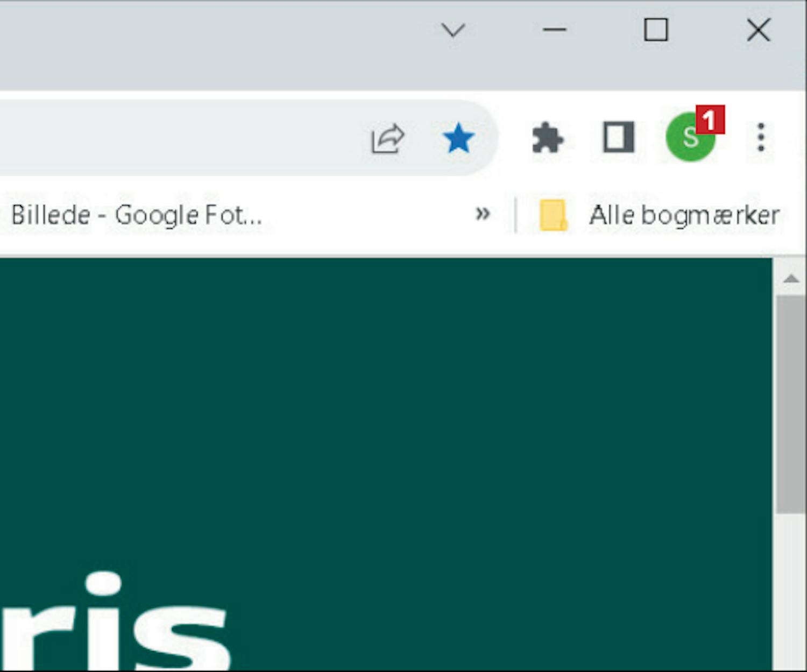Open the share this page icon
Viewport: 807px width, 672px height.
(x=388, y=139)
